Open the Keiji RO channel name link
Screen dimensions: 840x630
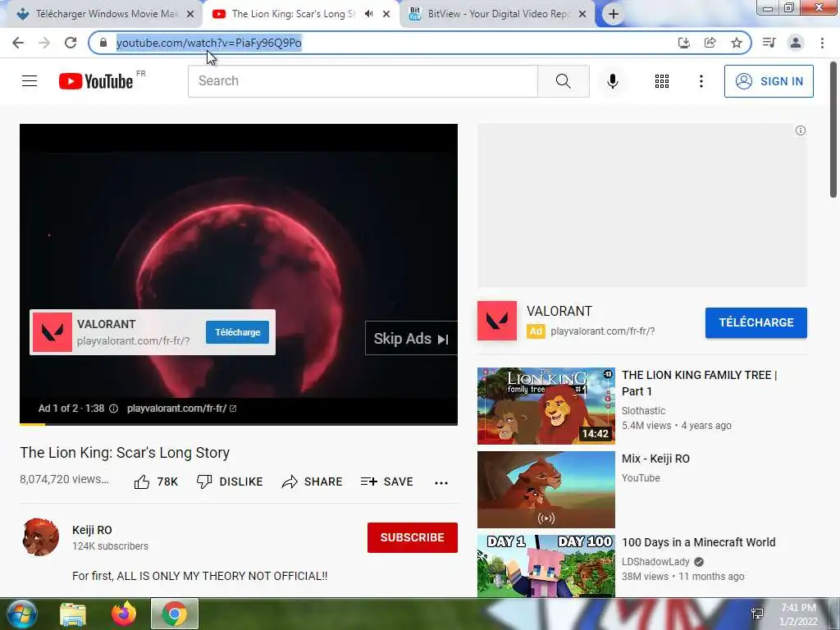tap(92, 530)
